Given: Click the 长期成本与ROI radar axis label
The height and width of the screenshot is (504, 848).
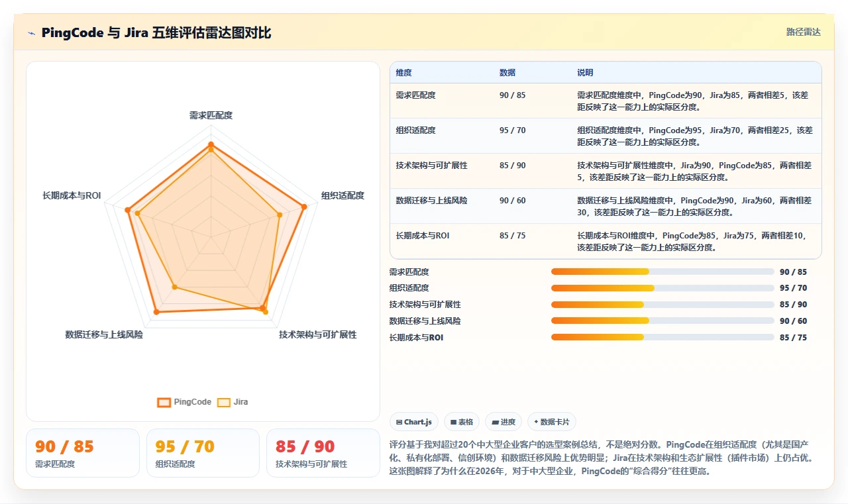Looking at the screenshot, I should [x=72, y=195].
